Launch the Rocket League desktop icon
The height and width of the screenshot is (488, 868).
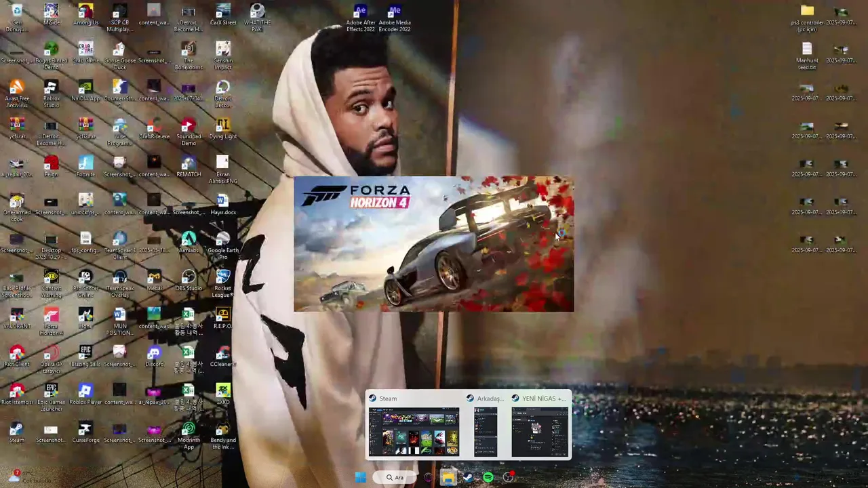[223, 284]
